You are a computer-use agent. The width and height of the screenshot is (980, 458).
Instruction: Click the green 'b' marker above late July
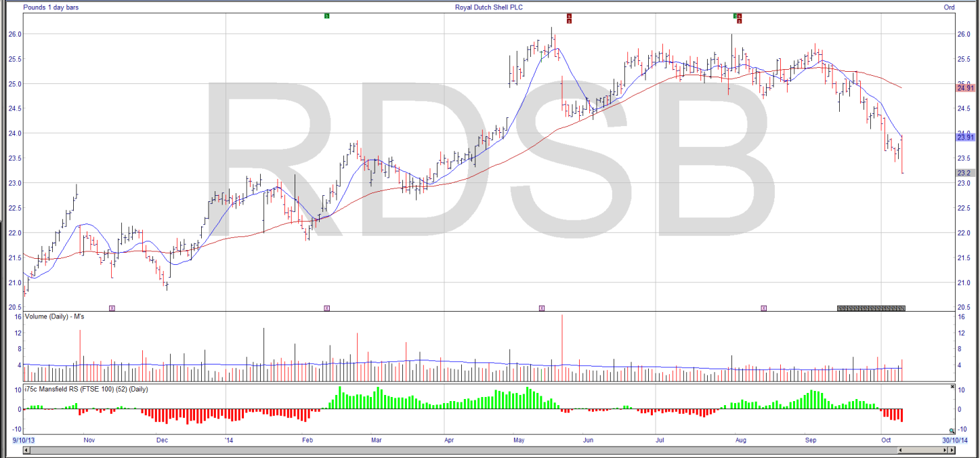735,15
